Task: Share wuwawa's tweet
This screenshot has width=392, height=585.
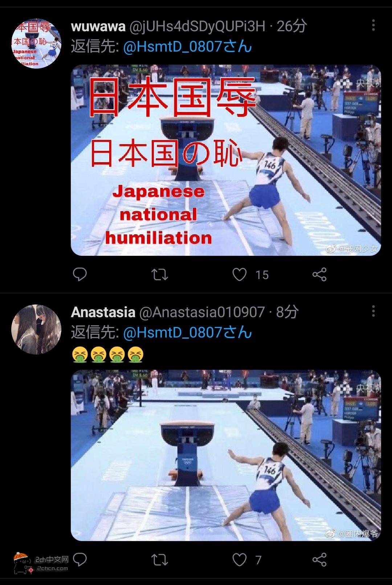Action: click(x=319, y=274)
